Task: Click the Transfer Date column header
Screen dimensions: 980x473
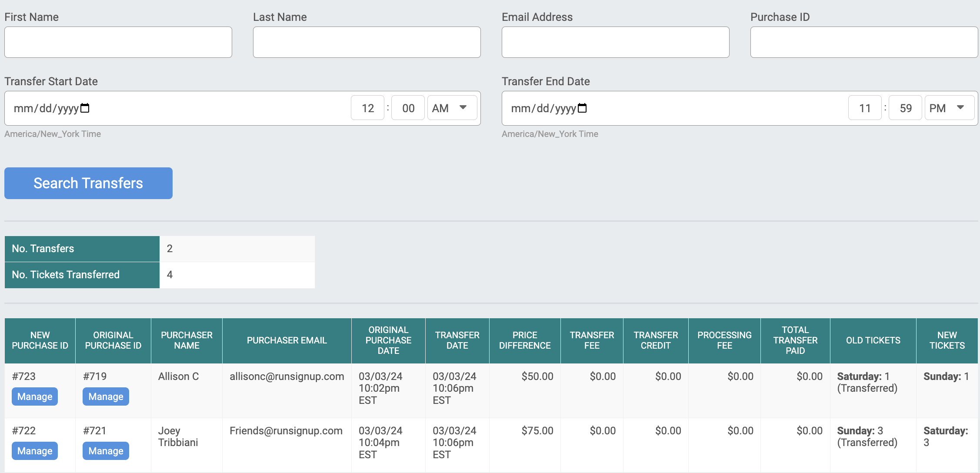Action: [x=457, y=340]
